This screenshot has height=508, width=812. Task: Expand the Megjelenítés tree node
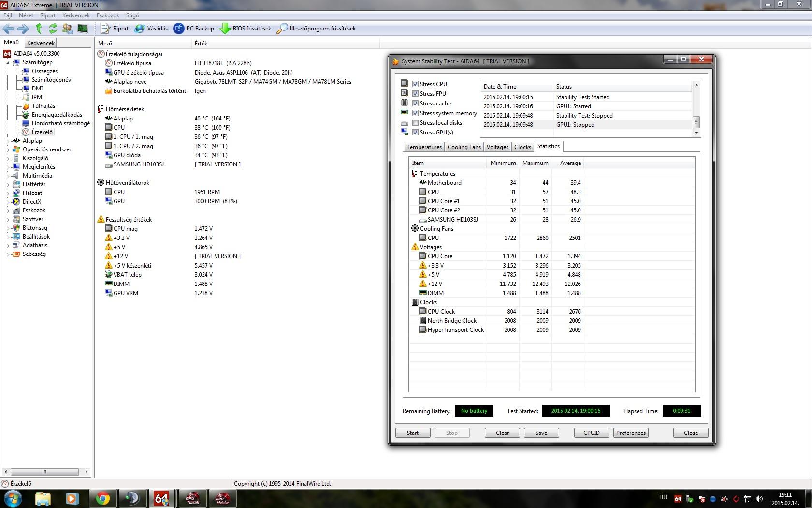click(8, 167)
